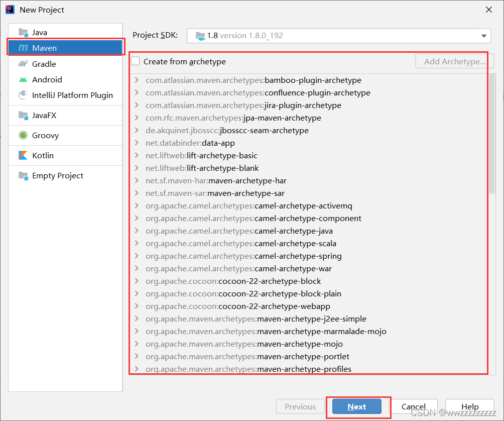Click Add Archetype button
This screenshot has height=421, width=504.
454,61
